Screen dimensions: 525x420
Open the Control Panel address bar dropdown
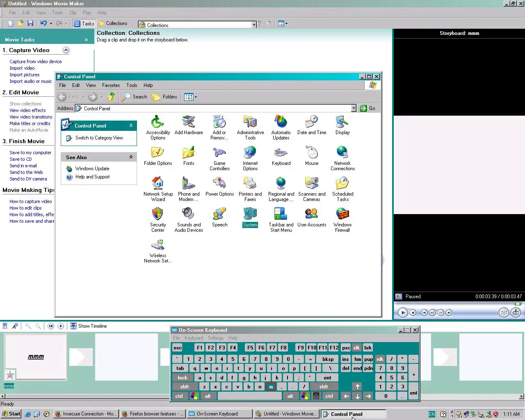point(354,108)
